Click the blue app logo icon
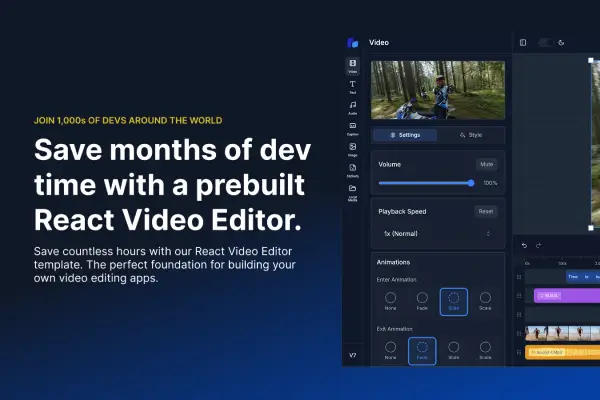This screenshot has height=400, width=600. (352, 42)
